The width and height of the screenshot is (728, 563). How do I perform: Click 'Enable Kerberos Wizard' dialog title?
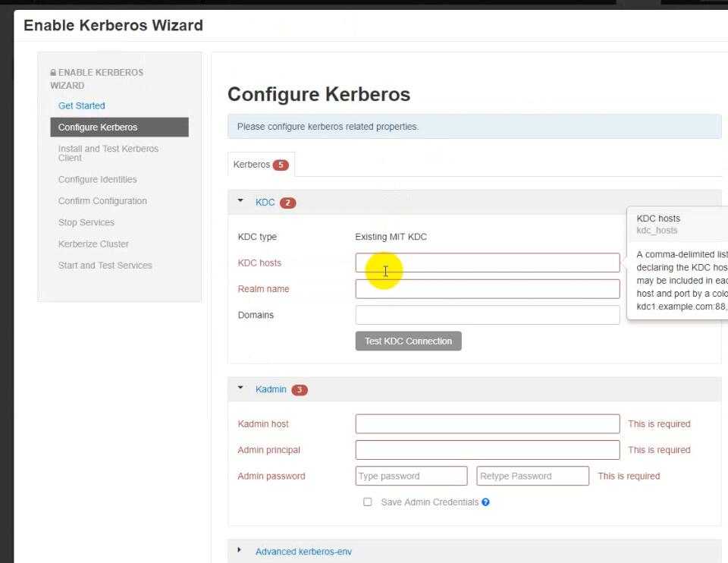tap(113, 25)
